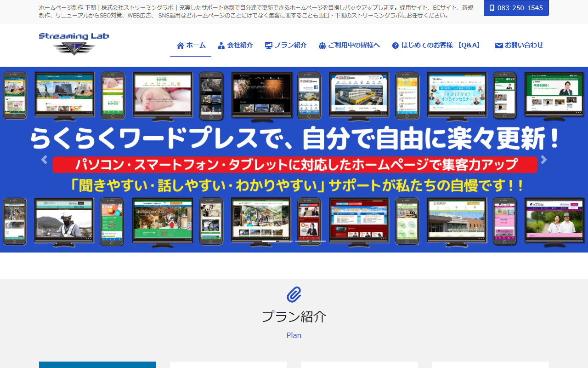Open the はじめてのお客様【Q&A】 link
The image size is (588, 368).
pos(441,45)
